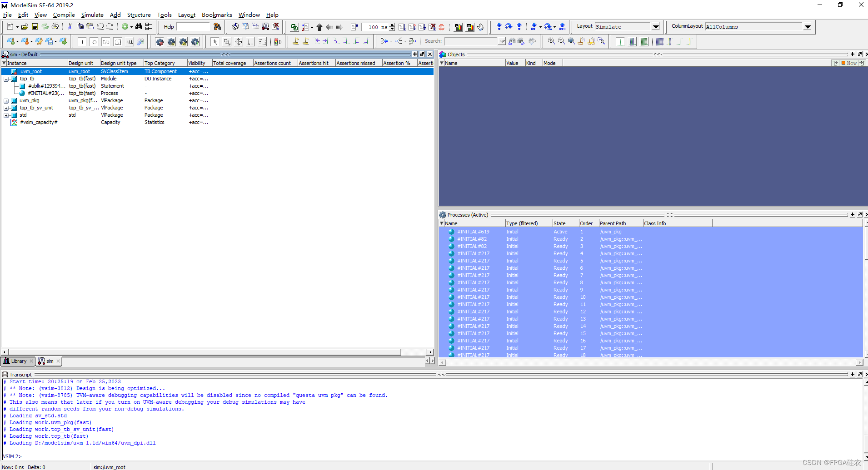868x470 pixels.
Task: Click the run length '100 ns' field
Action: click(x=375, y=27)
